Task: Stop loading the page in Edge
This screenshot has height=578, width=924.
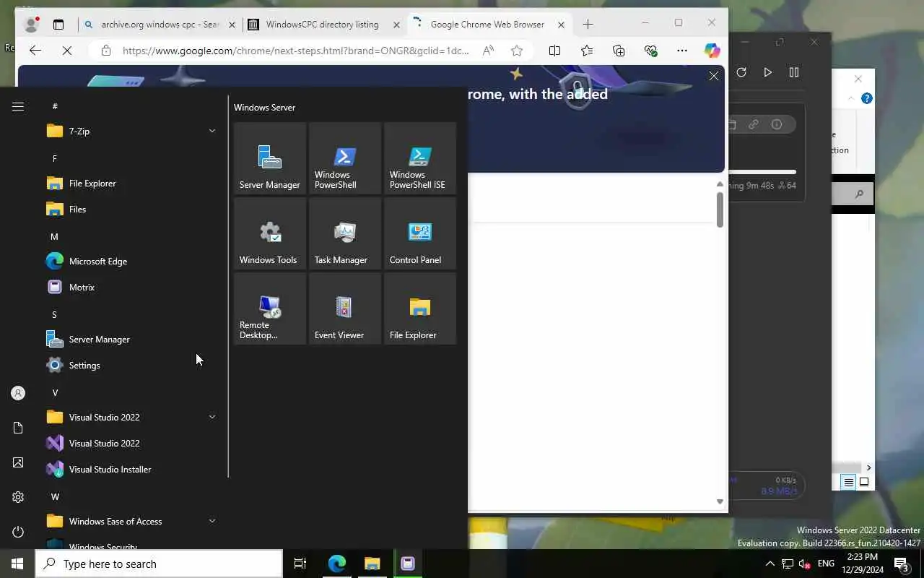Action: [66, 51]
